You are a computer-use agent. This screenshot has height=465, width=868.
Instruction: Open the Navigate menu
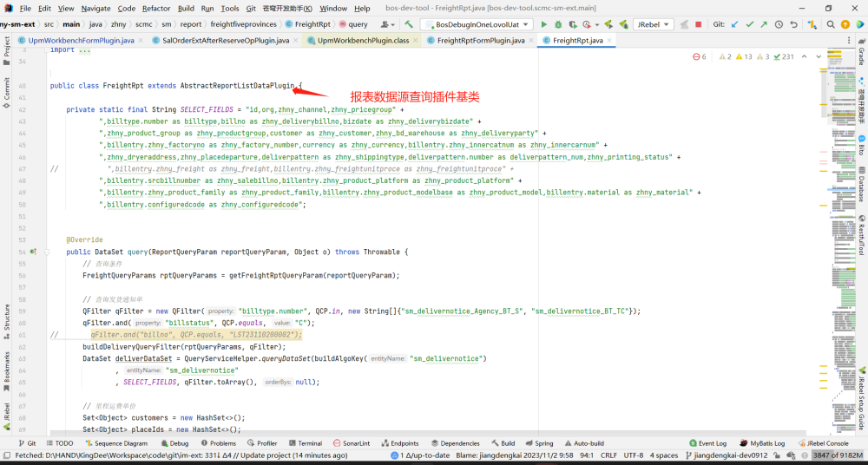(x=95, y=9)
